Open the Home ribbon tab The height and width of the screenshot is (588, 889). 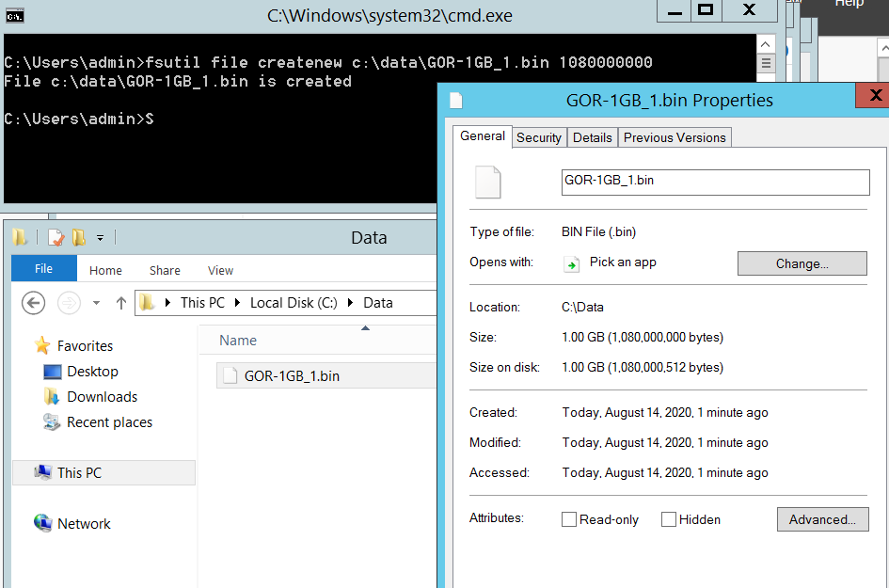(105, 270)
